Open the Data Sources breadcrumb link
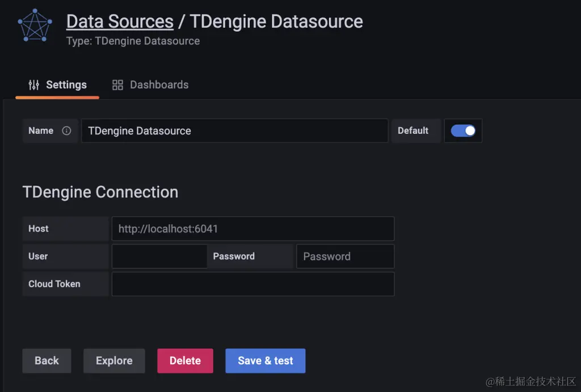Screen dimensions: 581x392 coord(119,21)
